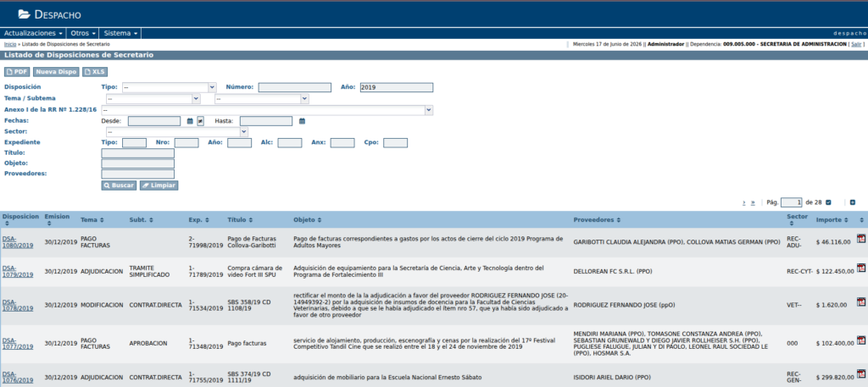This screenshot has height=387, width=868.
Task: Sort table by Tema column
Action: [x=102, y=220]
